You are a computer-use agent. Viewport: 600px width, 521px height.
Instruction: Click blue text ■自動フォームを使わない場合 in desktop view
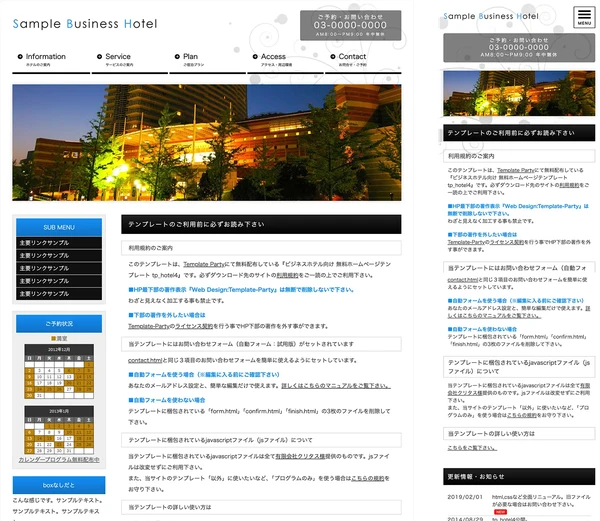pos(167,400)
